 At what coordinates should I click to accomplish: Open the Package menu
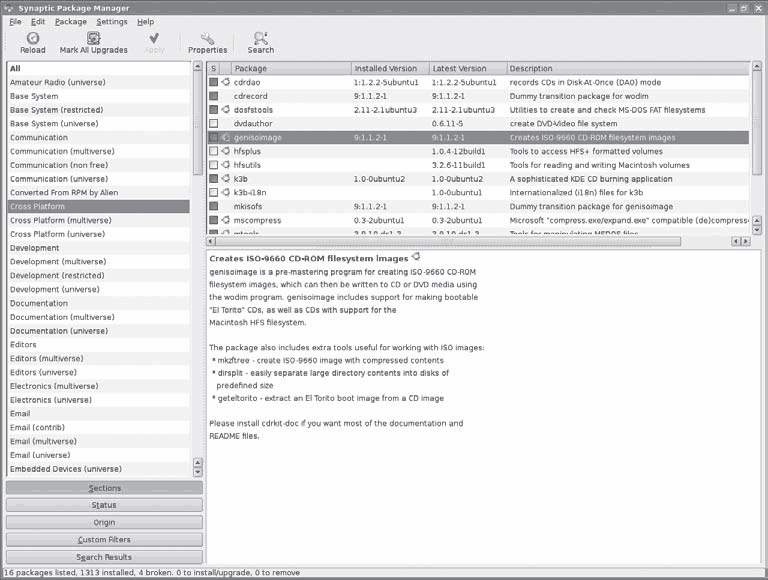click(x=70, y=21)
